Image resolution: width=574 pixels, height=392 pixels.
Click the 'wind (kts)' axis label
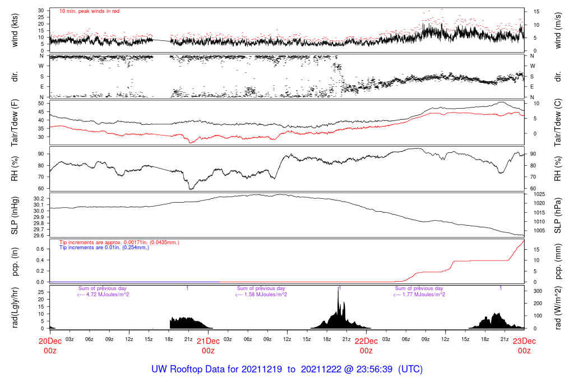[15, 30]
